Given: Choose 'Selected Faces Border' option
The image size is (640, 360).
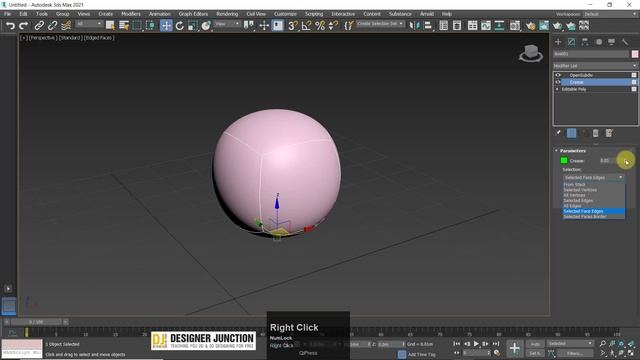Looking at the screenshot, I should (593, 216).
